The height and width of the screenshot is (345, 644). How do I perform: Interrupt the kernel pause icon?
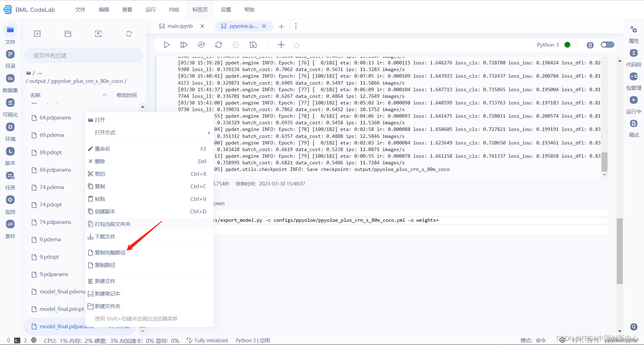point(236,45)
